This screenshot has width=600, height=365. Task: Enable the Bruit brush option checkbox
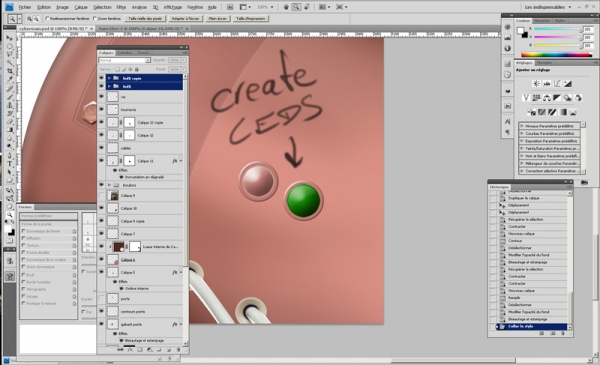pyautogui.click(x=23, y=275)
